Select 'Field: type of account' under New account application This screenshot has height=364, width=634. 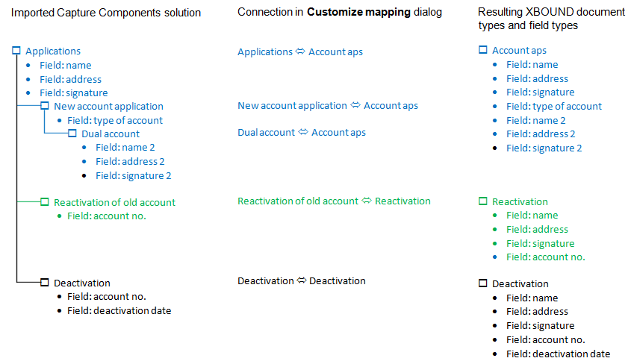point(114,120)
